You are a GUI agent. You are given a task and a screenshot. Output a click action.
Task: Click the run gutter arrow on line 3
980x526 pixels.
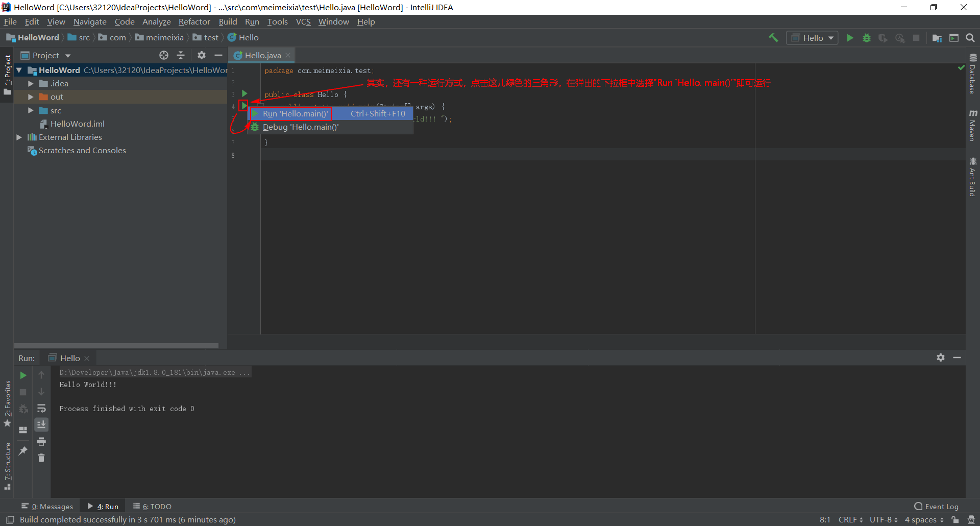pos(244,93)
